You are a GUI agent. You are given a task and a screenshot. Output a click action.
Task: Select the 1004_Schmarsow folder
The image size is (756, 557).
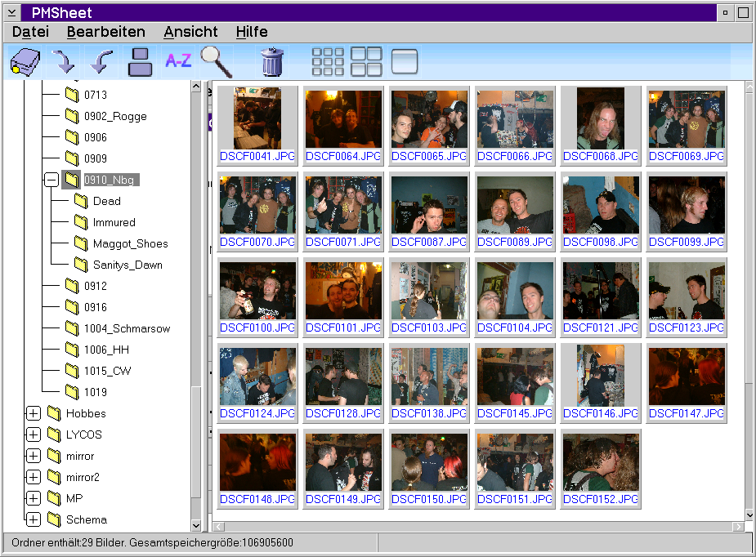[127, 328]
